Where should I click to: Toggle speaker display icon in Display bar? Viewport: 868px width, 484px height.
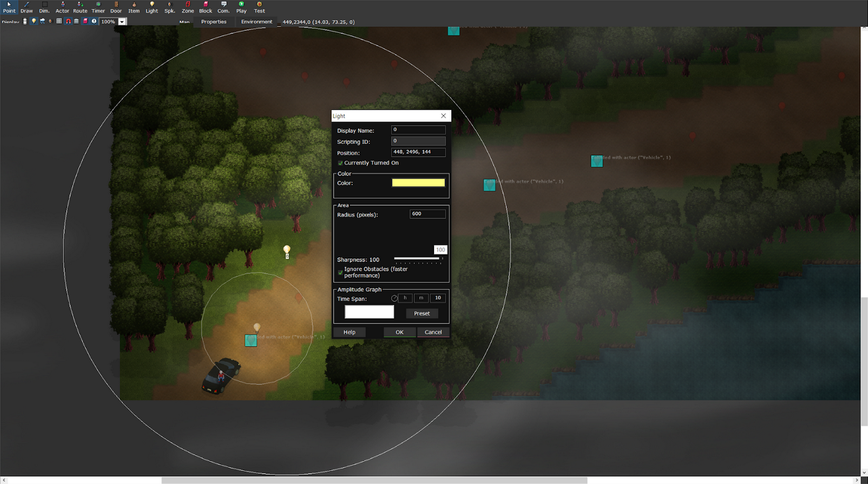tap(50, 21)
